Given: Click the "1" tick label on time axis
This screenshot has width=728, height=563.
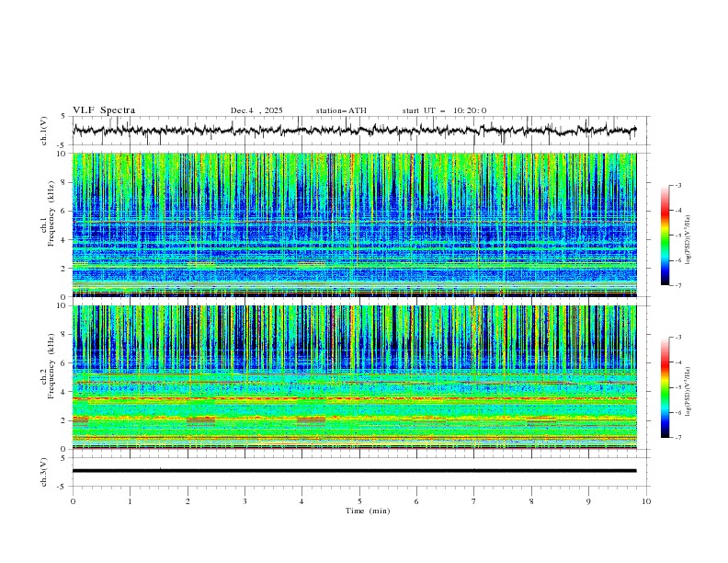Looking at the screenshot, I should [x=130, y=501].
